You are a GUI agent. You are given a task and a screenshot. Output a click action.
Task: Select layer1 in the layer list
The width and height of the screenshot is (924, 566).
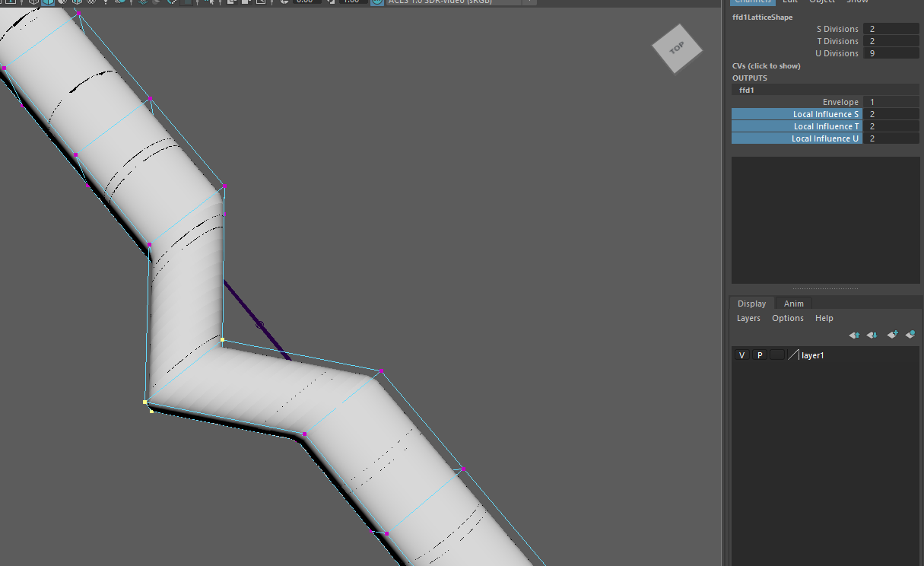pos(812,355)
